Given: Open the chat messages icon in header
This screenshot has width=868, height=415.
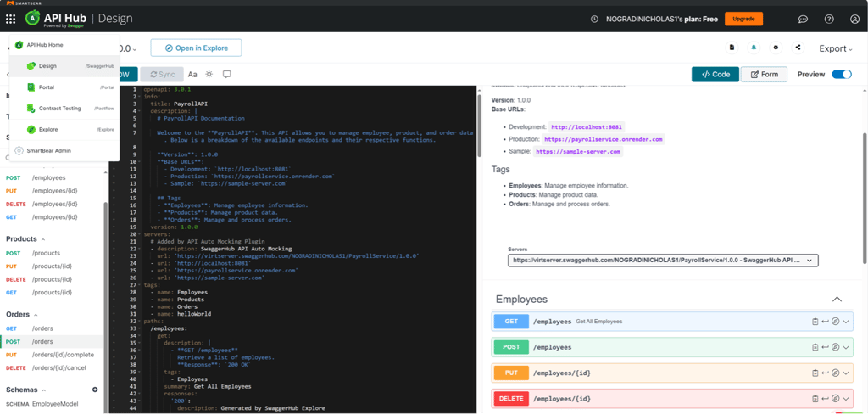Looking at the screenshot, I should [x=803, y=19].
